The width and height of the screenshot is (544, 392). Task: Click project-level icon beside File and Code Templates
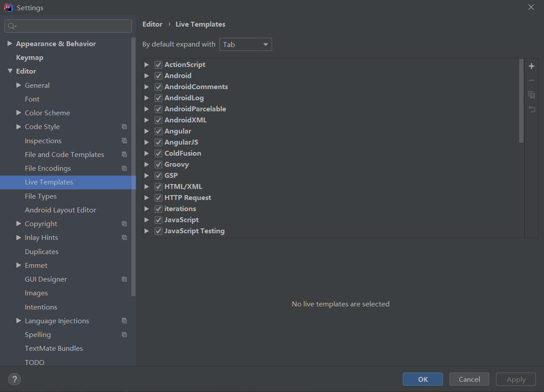point(124,154)
